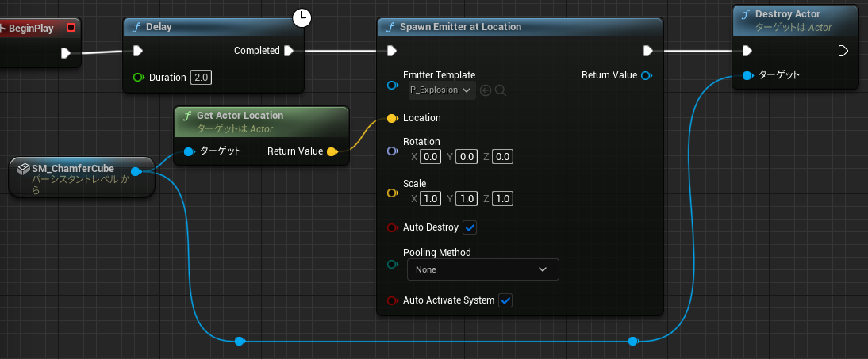The height and width of the screenshot is (359, 868).
Task: Click the Scale Y value field
Action: coord(466,199)
